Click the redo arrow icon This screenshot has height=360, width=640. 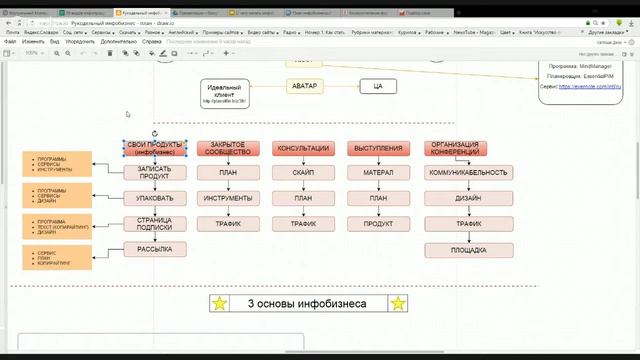95,53
